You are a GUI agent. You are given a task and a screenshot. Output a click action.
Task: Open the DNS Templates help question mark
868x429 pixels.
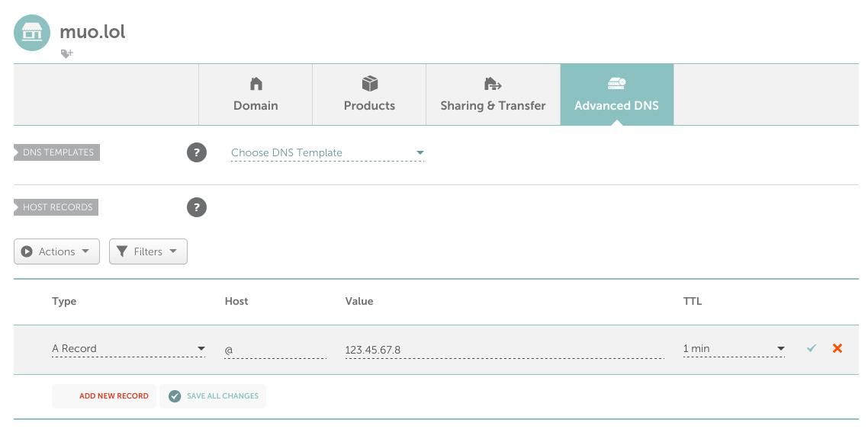(197, 152)
